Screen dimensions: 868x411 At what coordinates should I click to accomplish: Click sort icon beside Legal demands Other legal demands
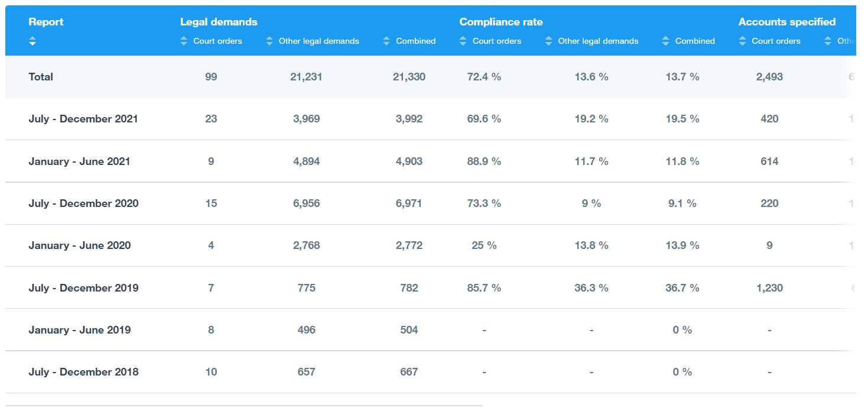[269, 41]
